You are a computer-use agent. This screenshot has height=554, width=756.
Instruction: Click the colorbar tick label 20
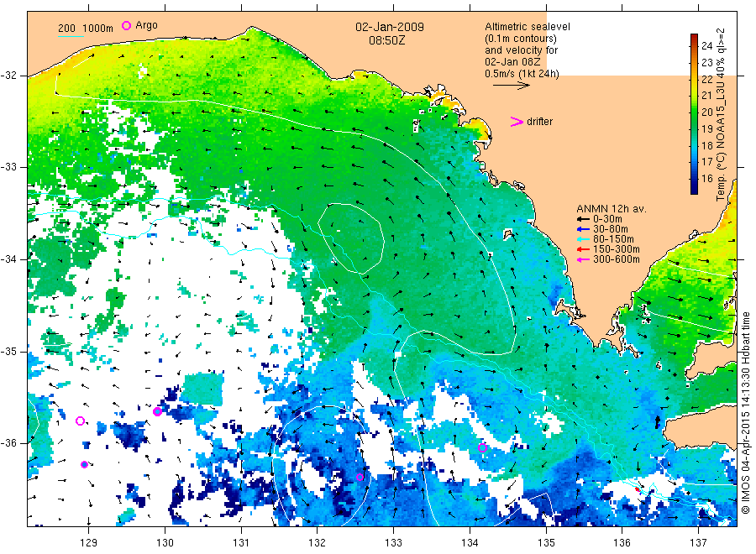(706, 112)
